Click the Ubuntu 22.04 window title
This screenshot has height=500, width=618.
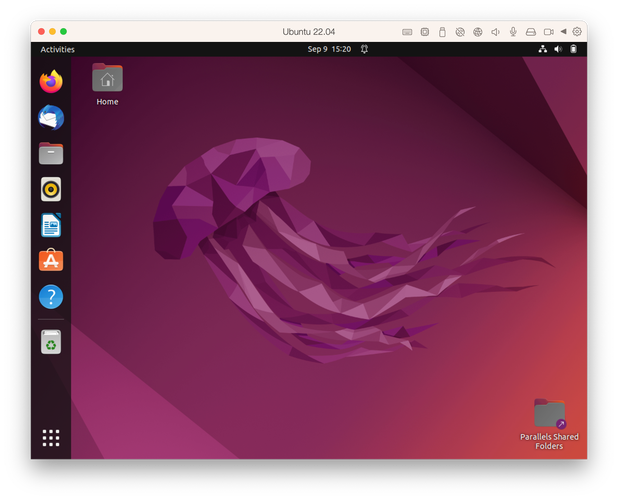(309, 32)
